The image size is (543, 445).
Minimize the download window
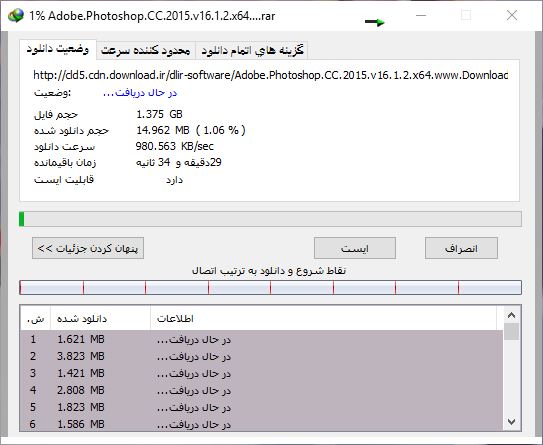421,15
